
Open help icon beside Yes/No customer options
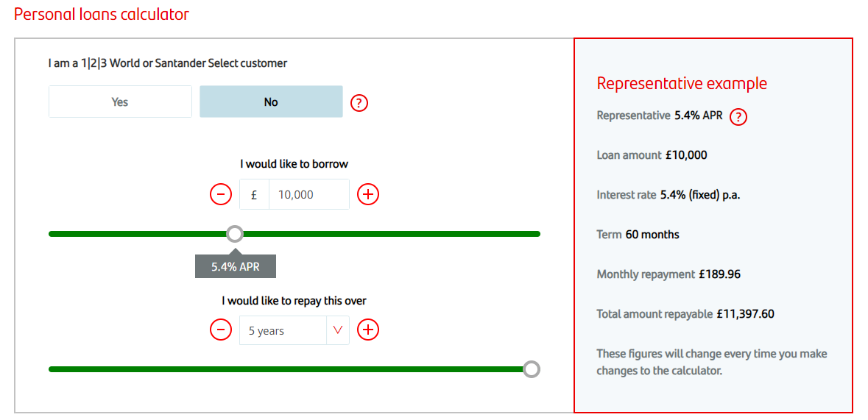coord(359,102)
